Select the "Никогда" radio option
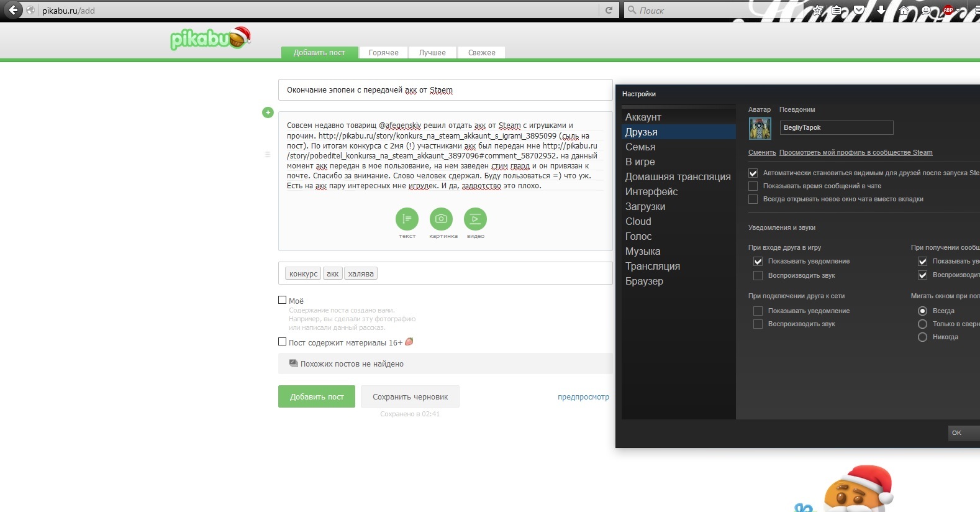This screenshot has height=512, width=980. click(x=922, y=337)
